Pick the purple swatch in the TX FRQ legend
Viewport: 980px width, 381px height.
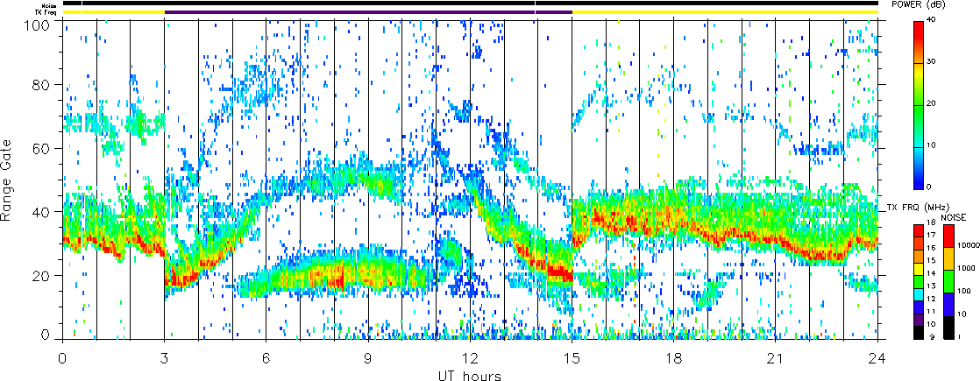tap(918, 320)
